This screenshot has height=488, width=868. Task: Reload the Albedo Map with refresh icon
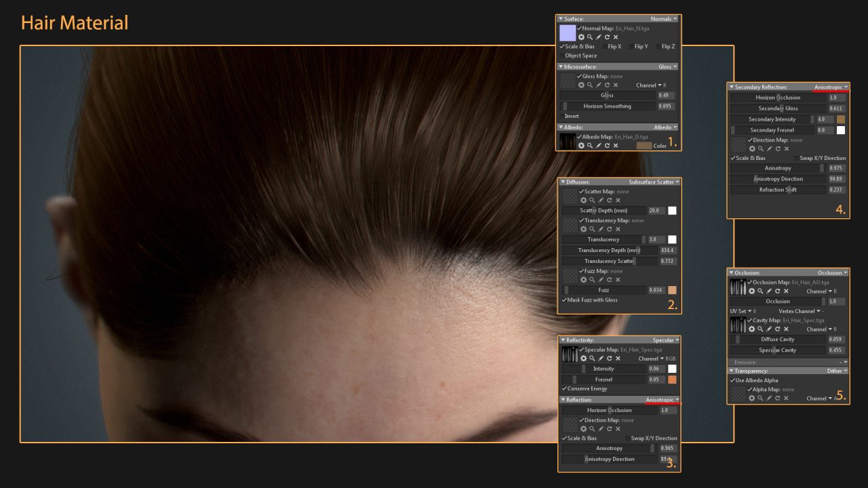point(608,144)
